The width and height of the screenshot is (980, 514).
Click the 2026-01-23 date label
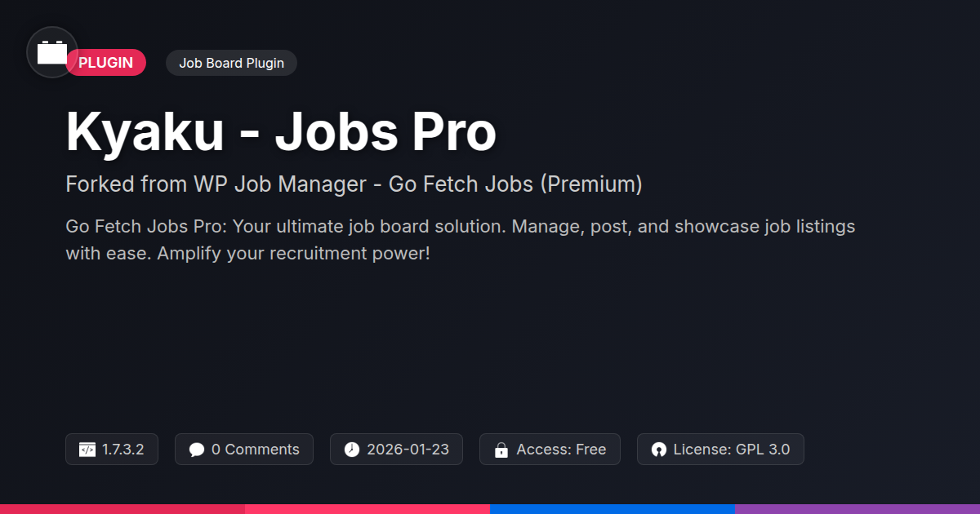(408, 450)
